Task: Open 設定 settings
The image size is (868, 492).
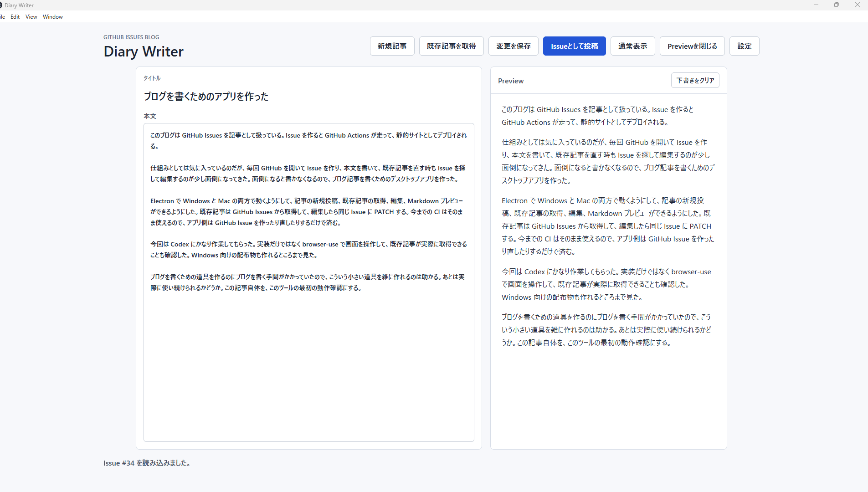Action: tap(744, 46)
